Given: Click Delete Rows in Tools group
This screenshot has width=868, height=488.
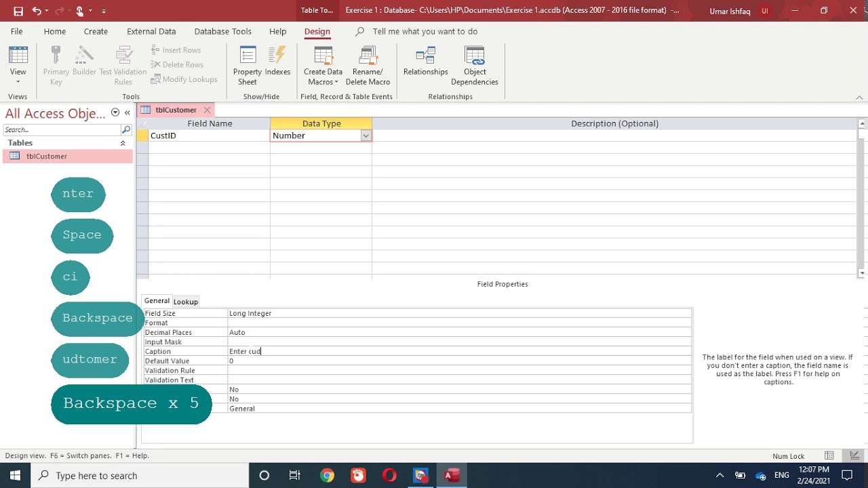Looking at the screenshot, I should click(x=177, y=64).
